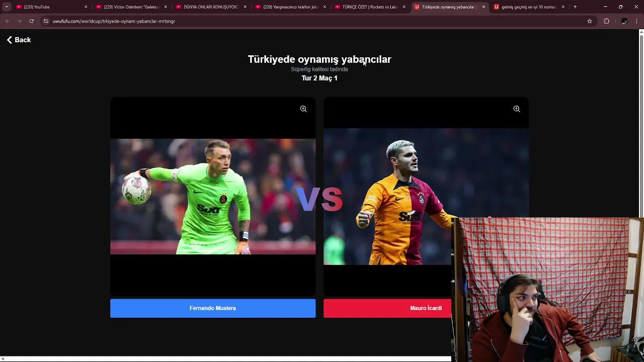Image resolution: width=644 pixels, height=362 pixels.
Task: Go back using the Back arrow
Action: coord(19,40)
